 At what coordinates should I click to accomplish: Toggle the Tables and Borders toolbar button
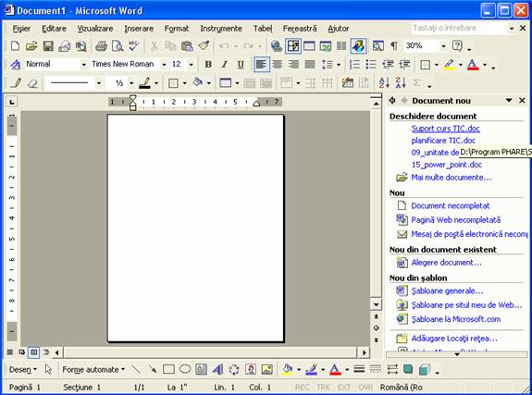(292, 46)
